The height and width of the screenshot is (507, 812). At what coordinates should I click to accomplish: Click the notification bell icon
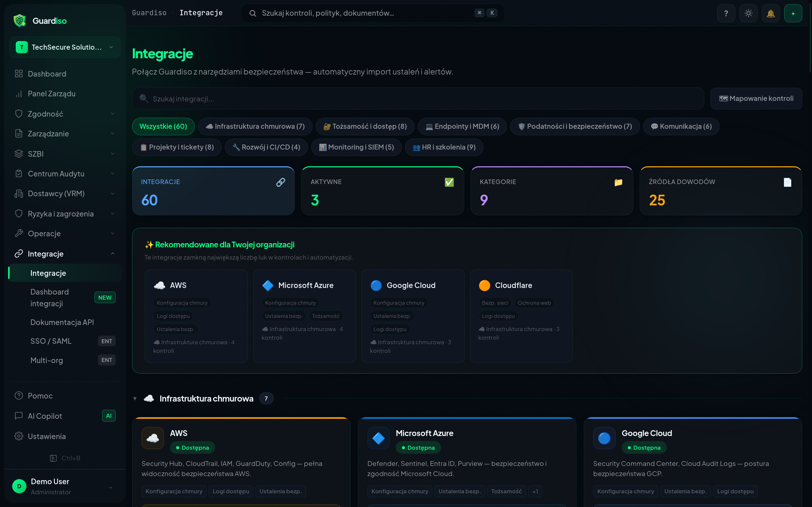tap(770, 13)
